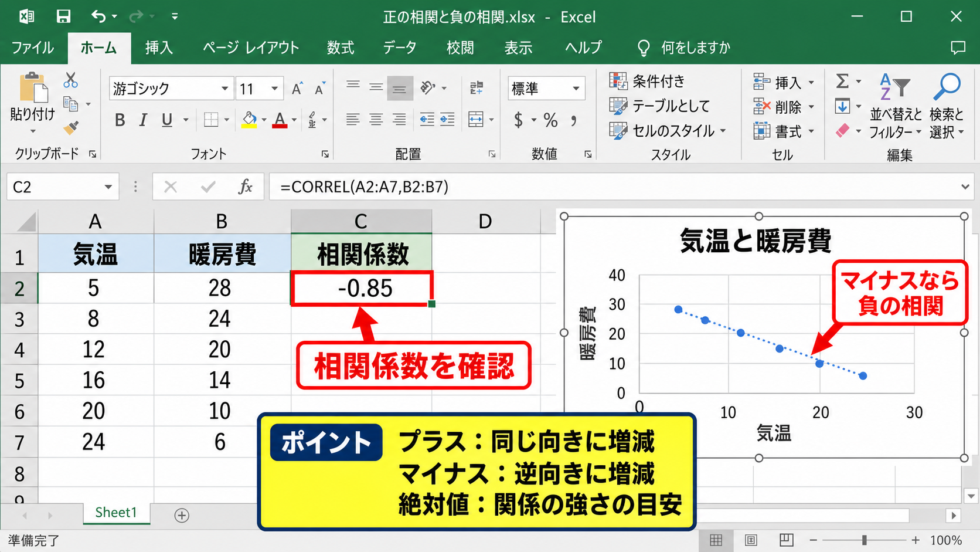
Task: Apply comma style
Action: [x=574, y=120]
